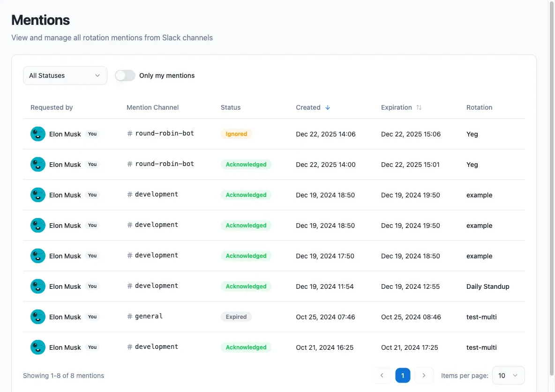Click avatar in Oct 21, 2024 16:25 row
Image resolution: width=555 pixels, height=392 pixels.
(38, 347)
